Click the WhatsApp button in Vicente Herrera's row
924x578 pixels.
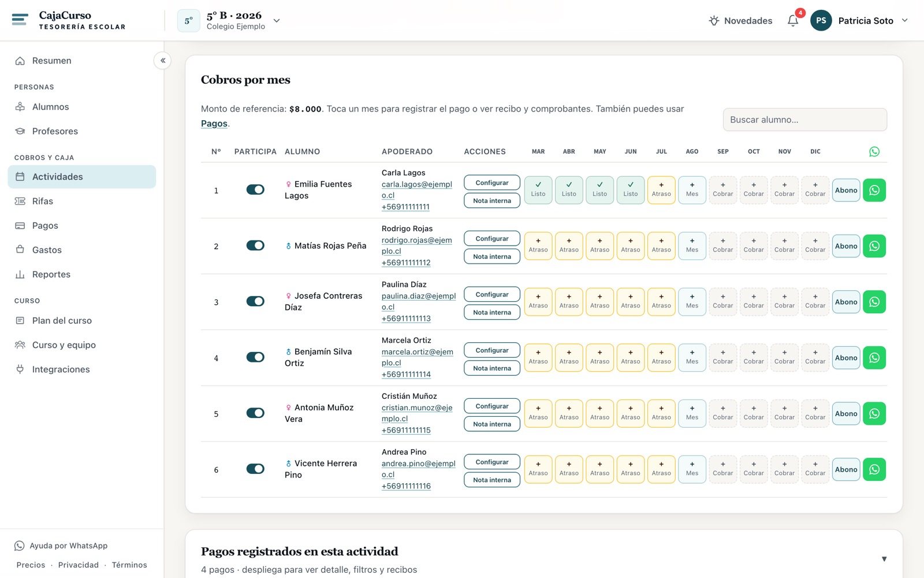tap(874, 469)
